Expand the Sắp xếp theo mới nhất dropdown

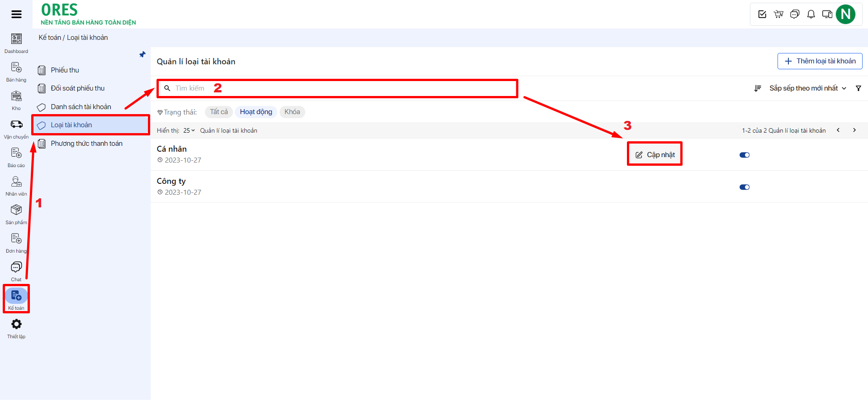click(x=807, y=88)
